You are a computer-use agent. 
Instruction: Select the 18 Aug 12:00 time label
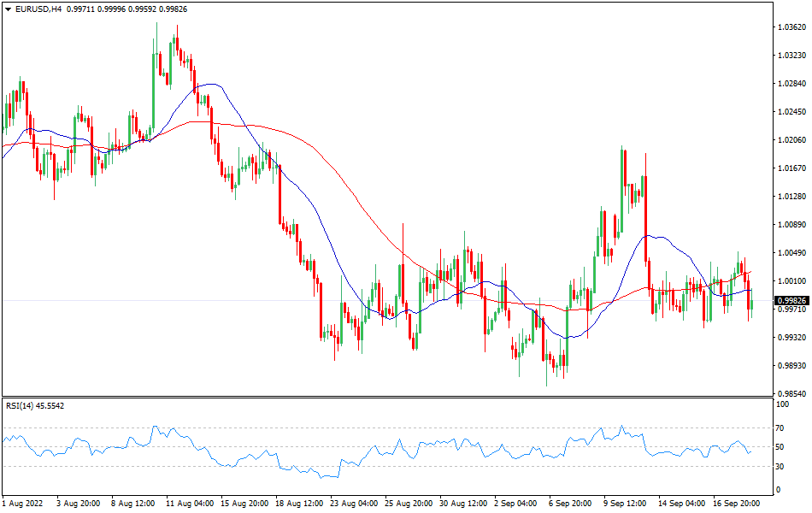[300, 504]
